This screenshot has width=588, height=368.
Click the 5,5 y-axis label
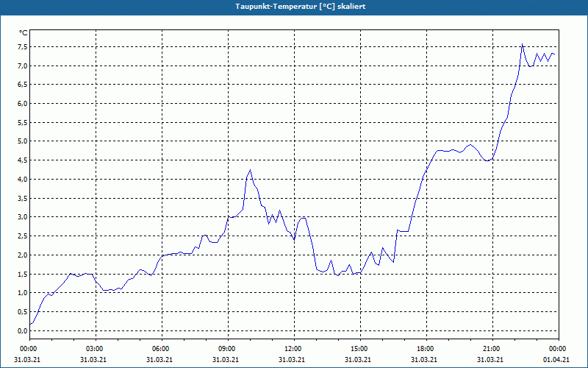tap(23, 122)
